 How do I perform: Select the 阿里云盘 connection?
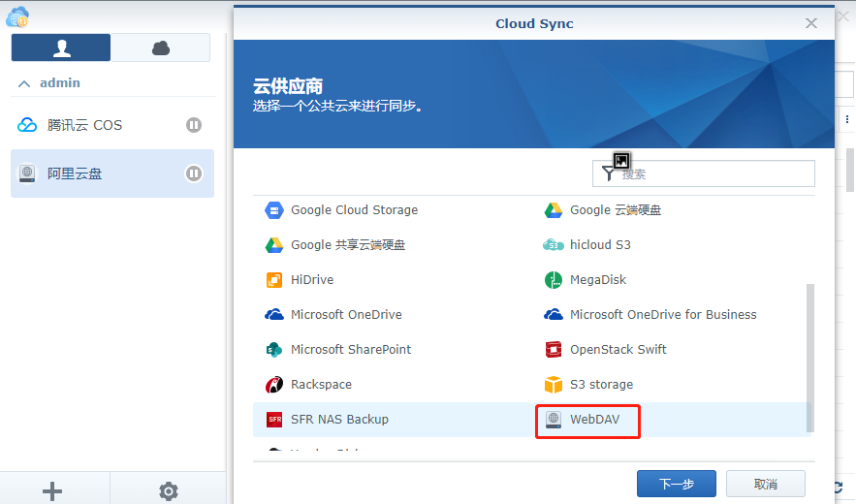(112, 173)
